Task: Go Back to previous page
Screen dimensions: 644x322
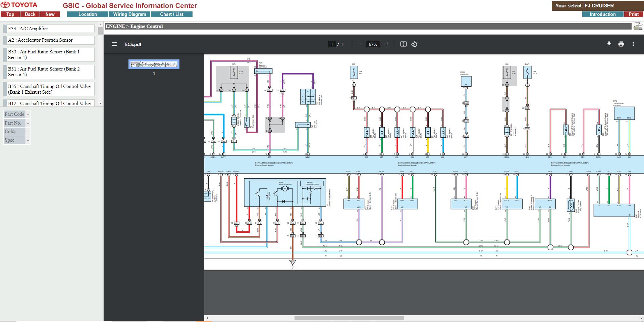Action: coord(30,14)
